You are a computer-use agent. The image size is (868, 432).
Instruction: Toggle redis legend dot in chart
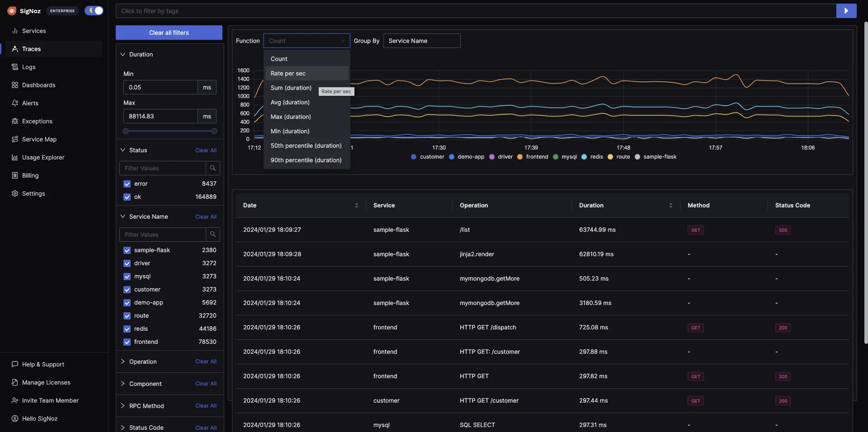[584, 157]
